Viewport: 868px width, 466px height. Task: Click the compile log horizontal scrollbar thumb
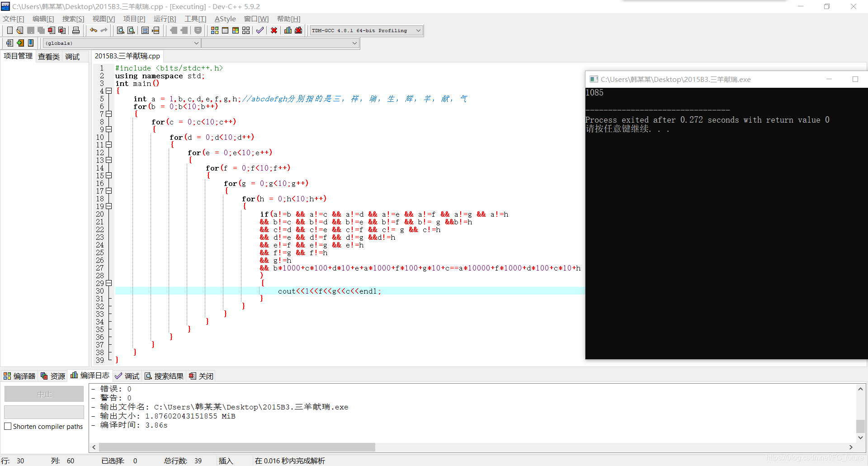[237, 447]
